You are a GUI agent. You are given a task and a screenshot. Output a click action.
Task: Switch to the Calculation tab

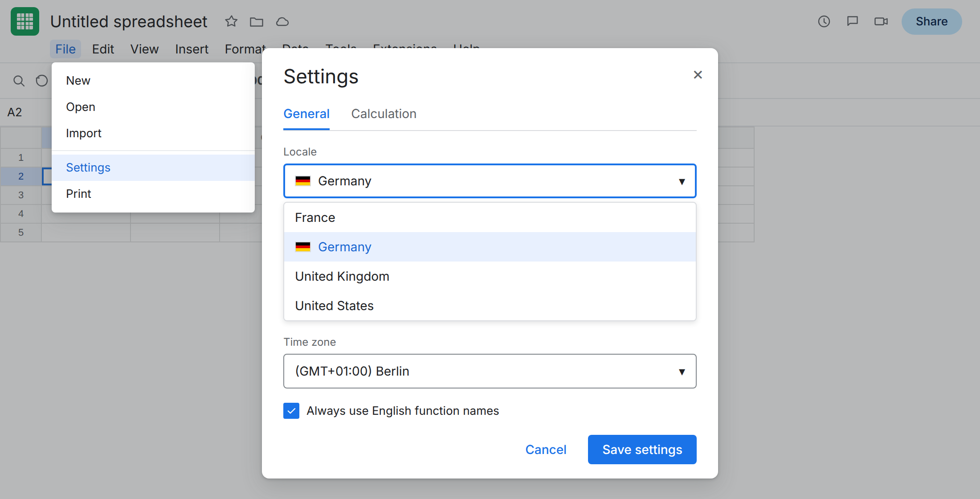(x=384, y=114)
